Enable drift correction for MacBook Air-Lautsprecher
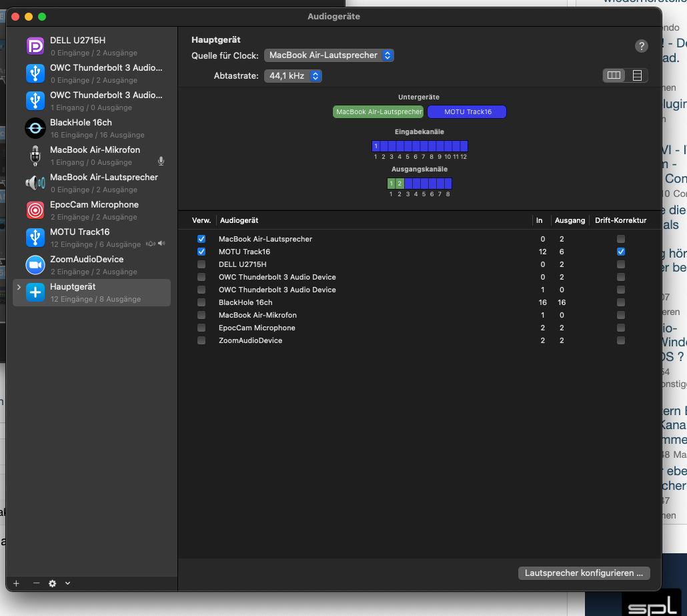The width and height of the screenshot is (687, 616). tap(620, 239)
